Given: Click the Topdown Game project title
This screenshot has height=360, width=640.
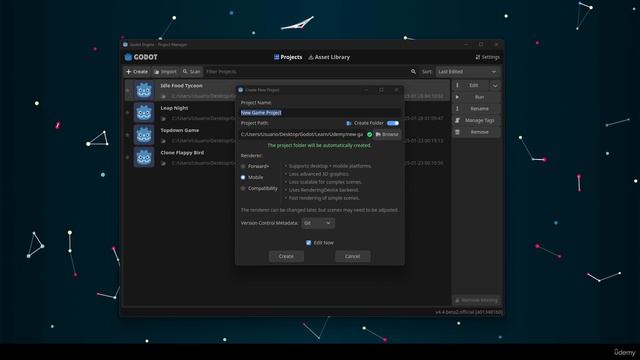Looking at the screenshot, I should coord(180,131).
